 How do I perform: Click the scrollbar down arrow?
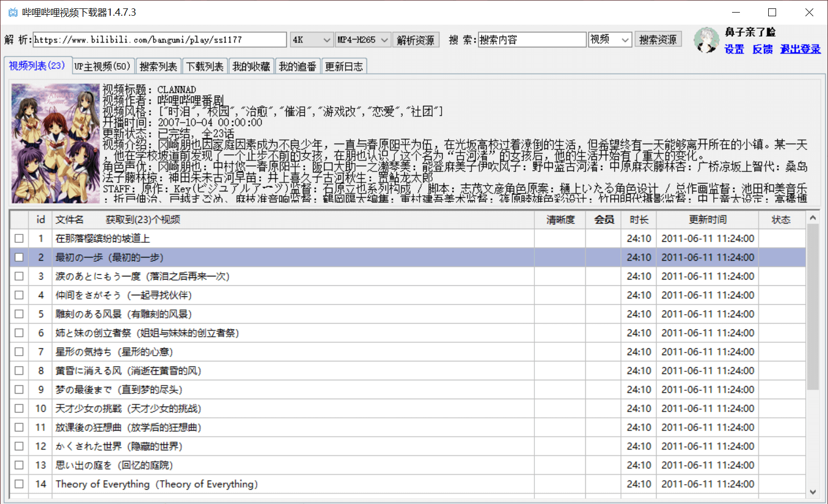pyautogui.click(x=813, y=492)
